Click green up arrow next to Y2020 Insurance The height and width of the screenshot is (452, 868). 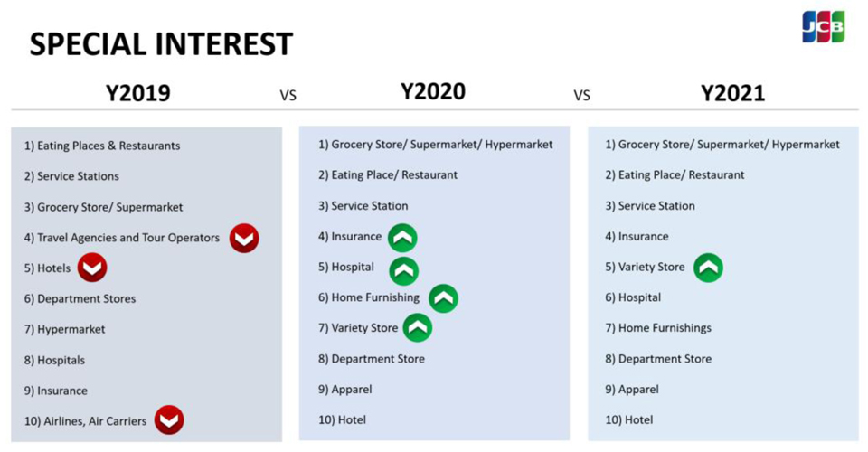pos(402,238)
